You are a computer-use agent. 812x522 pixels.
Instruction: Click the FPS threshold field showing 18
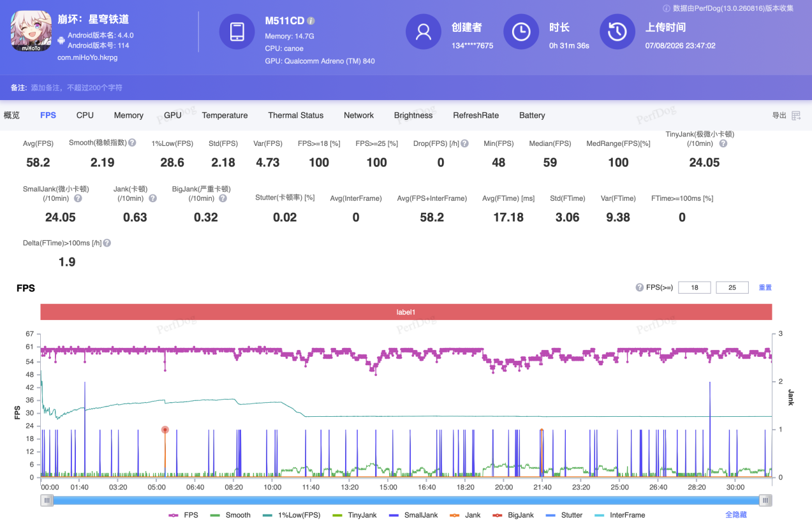click(694, 287)
